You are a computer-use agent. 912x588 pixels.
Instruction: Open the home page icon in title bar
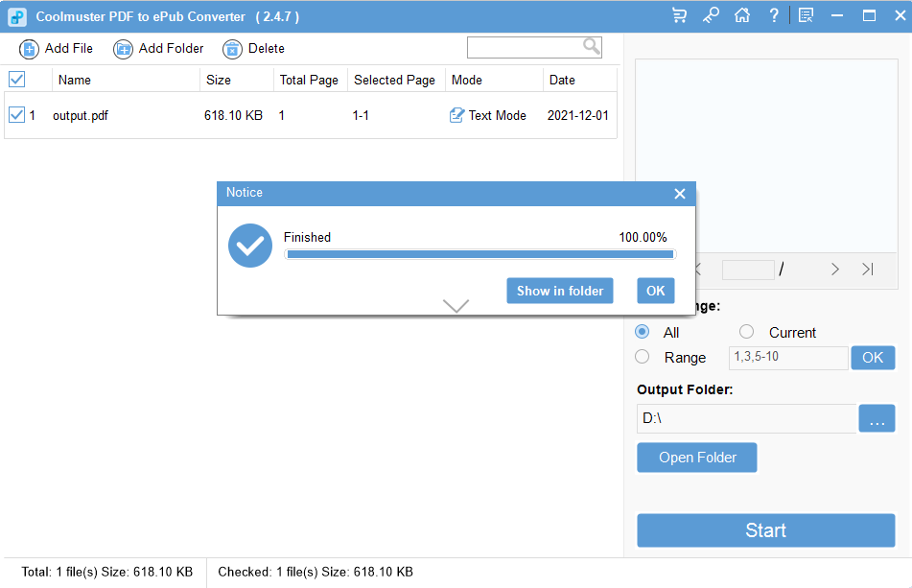(742, 15)
